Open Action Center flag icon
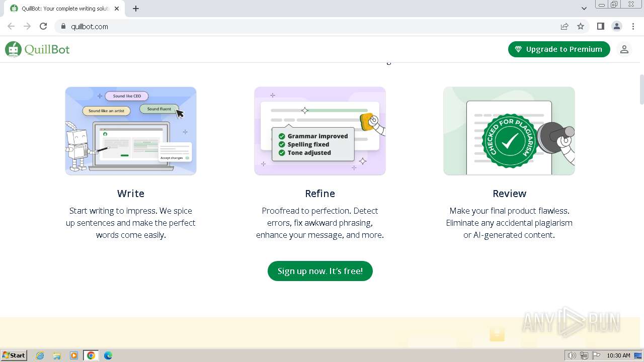This screenshot has width=644, height=362. tap(596, 355)
